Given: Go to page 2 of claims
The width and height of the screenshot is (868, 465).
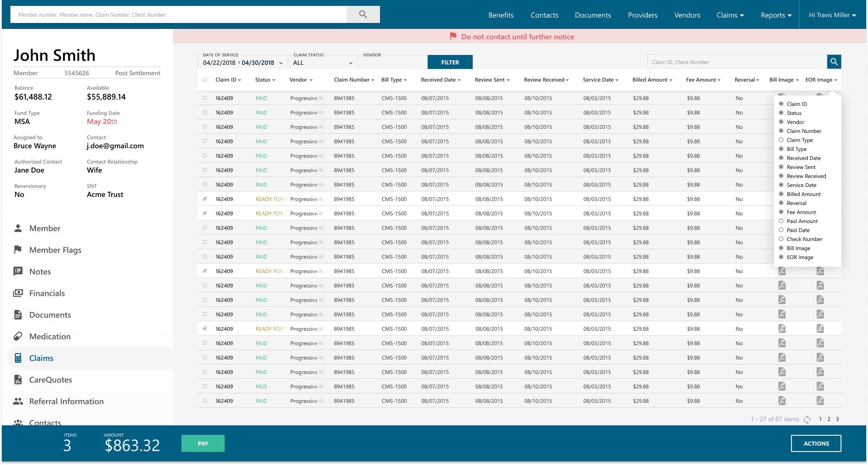Looking at the screenshot, I should (829, 419).
